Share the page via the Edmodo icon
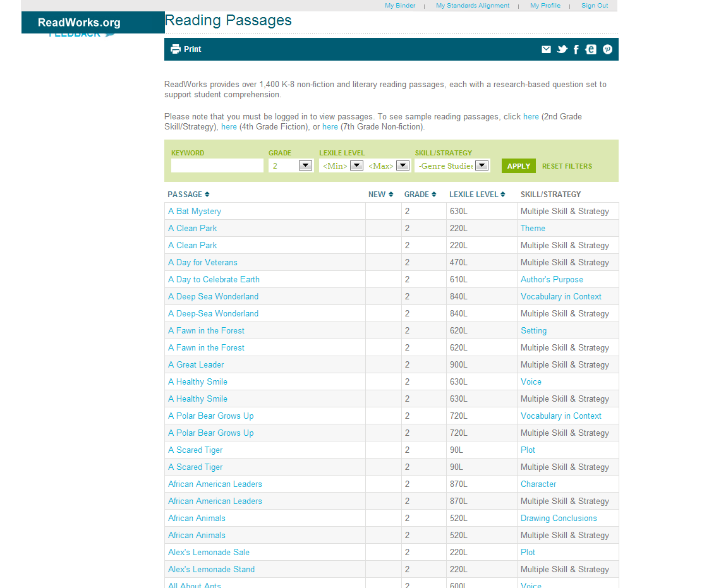Viewport: 721px width, 588px height. pyautogui.click(x=591, y=49)
